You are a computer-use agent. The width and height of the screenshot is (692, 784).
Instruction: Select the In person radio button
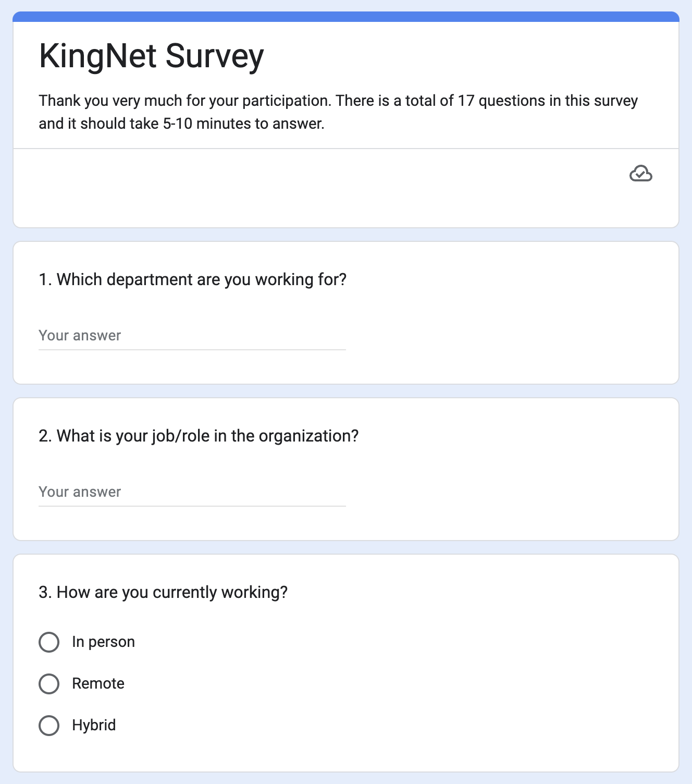coord(50,642)
